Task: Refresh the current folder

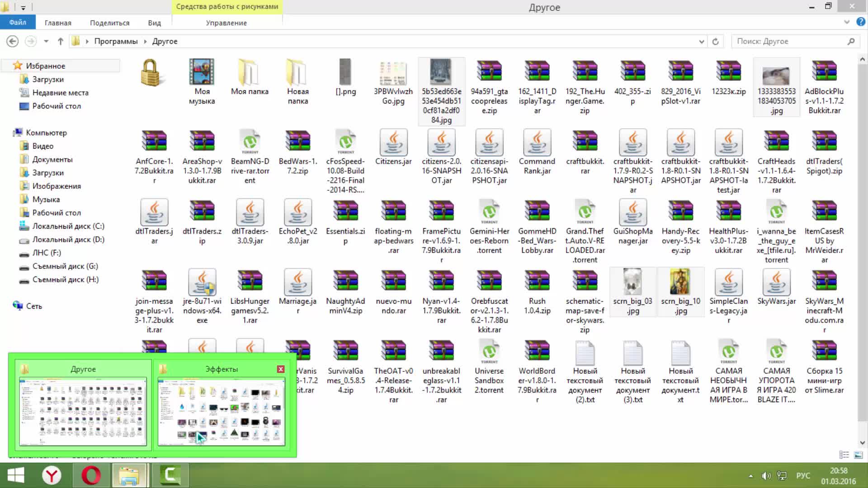Action: click(x=715, y=41)
